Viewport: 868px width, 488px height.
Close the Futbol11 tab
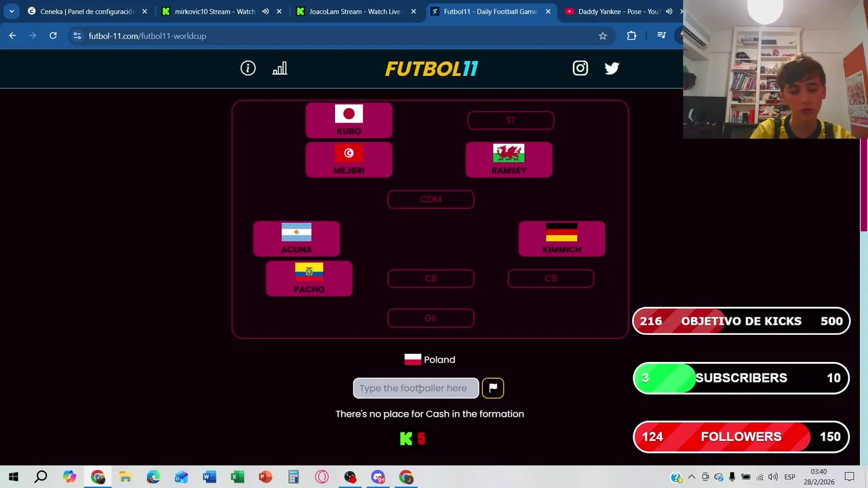[548, 12]
